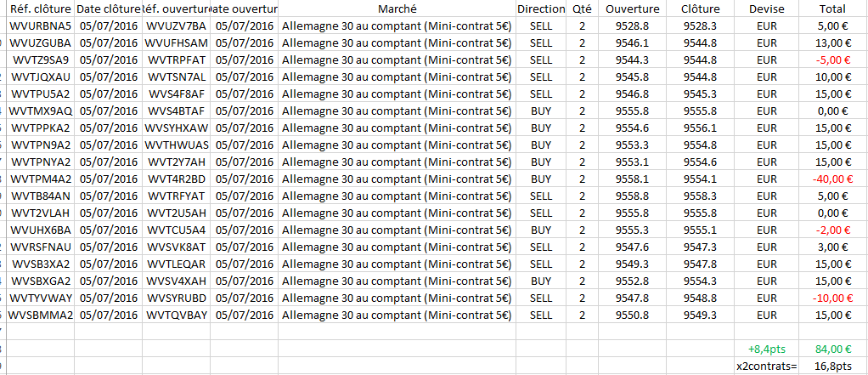Select the "Marché" column header
Screen dimensions: 868x375
pos(396,9)
